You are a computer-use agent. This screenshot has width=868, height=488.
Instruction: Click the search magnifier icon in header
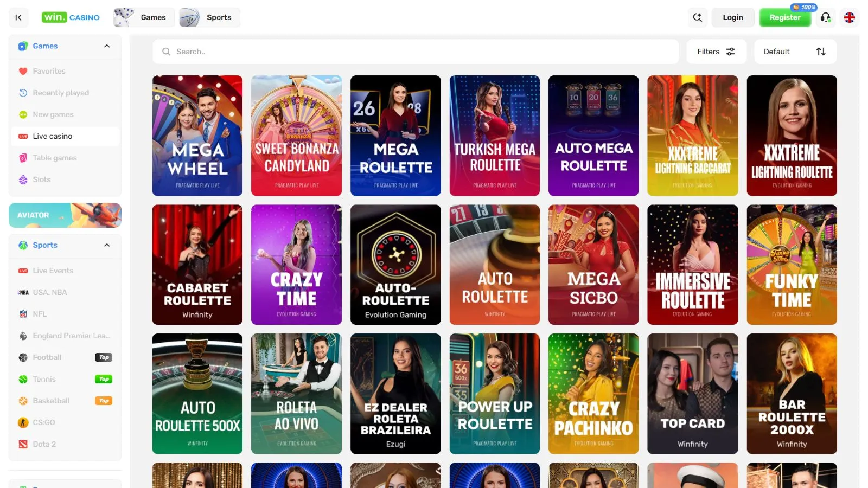[x=698, y=17]
